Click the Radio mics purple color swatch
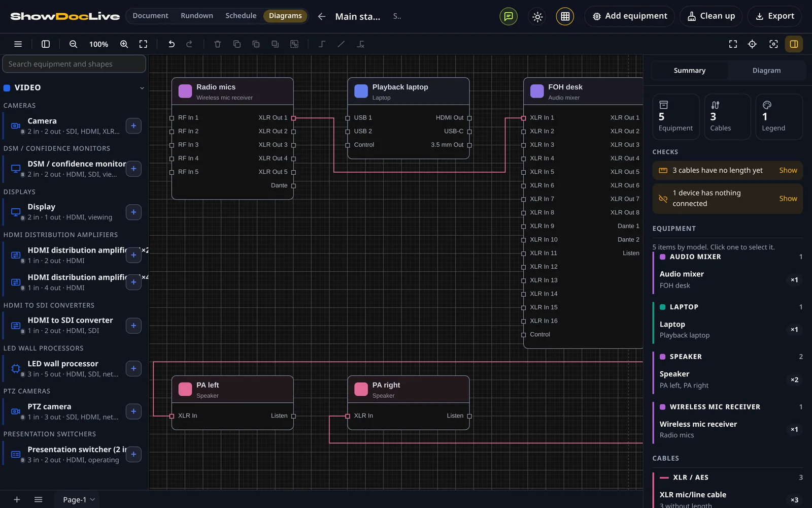Image resolution: width=812 pixels, height=508 pixels. point(185,91)
